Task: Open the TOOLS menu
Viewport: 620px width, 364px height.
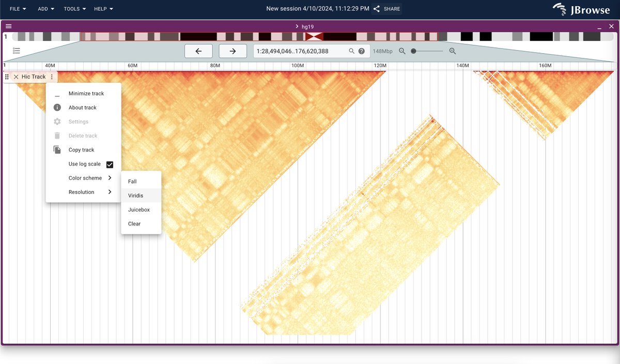Action: click(x=74, y=9)
